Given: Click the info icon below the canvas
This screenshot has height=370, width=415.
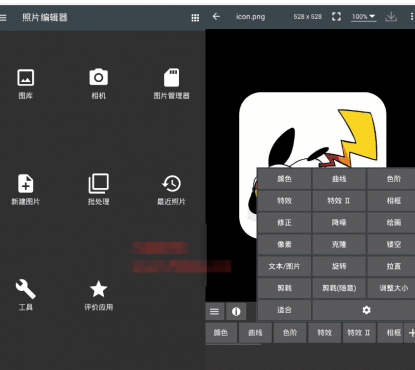Looking at the screenshot, I should [x=236, y=311].
